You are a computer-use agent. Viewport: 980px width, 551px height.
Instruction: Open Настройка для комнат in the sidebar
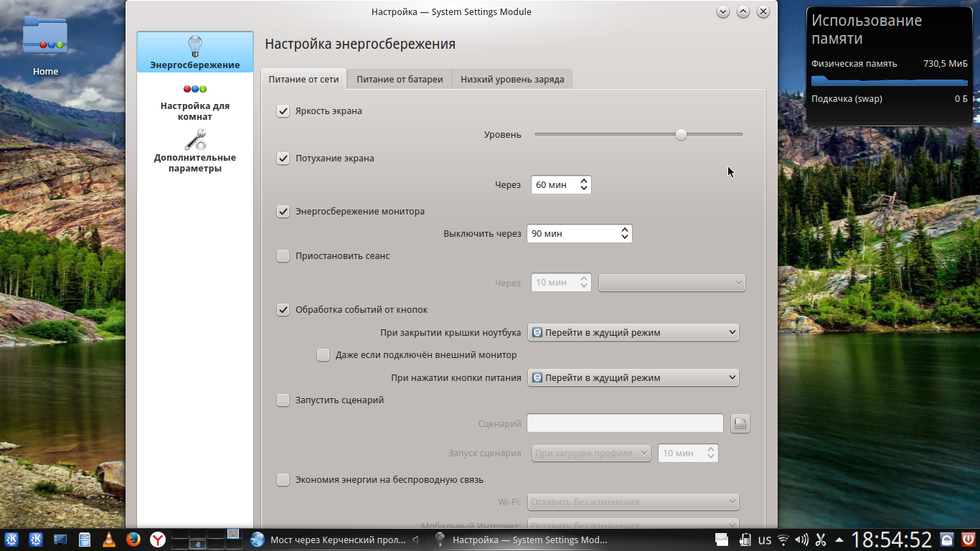[x=195, y=103]
